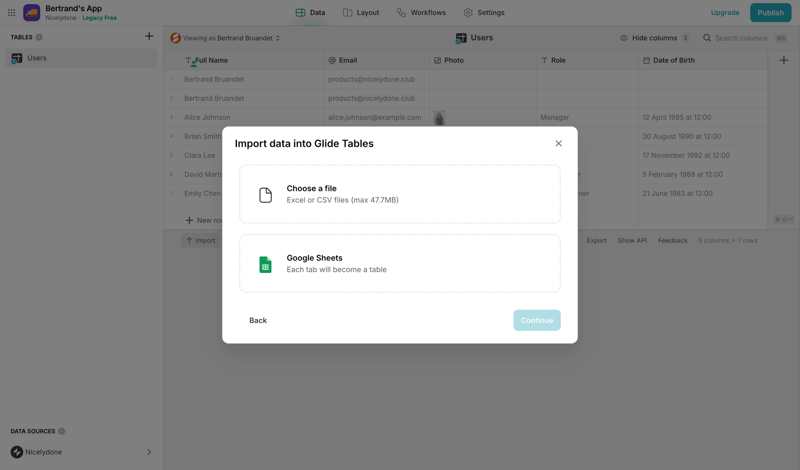Click the Nicelydone bolt icon
800x470 pixels.
[17, 452]
